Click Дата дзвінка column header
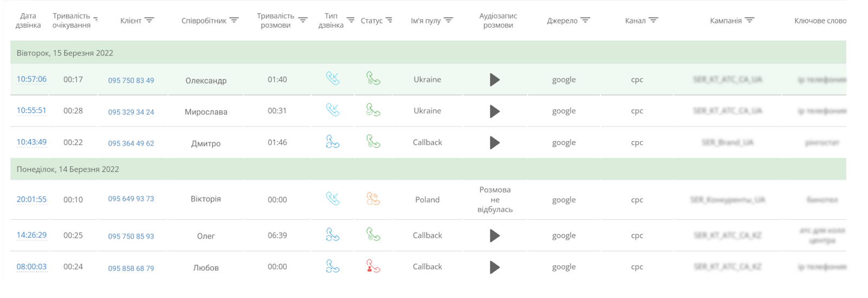This screenshot has height=298, width=868. (28, 21)
